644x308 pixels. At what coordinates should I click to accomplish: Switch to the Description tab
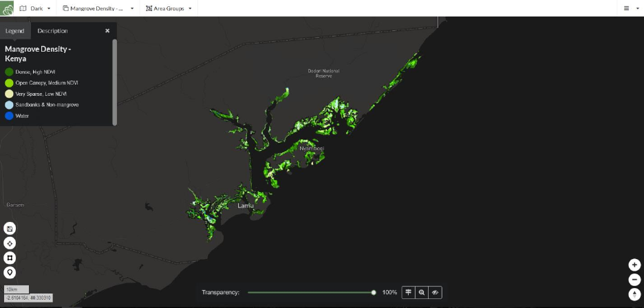(52, 31)
